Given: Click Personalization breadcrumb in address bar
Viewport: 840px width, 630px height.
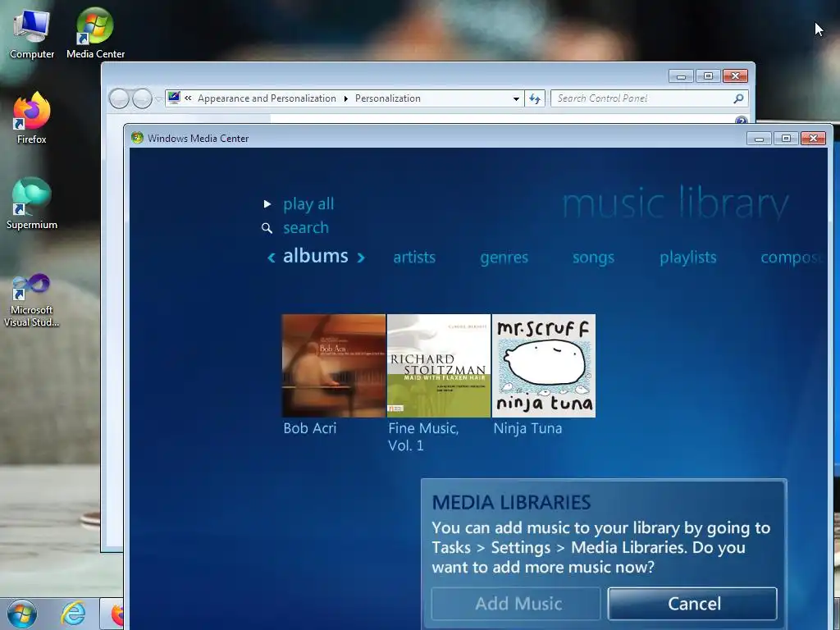Looking at the screenshot, I should (x=388, y=98).
